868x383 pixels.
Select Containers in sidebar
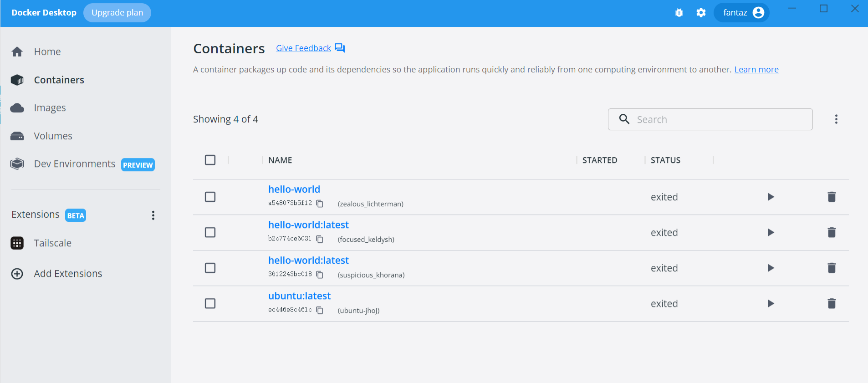coord(59,80)
